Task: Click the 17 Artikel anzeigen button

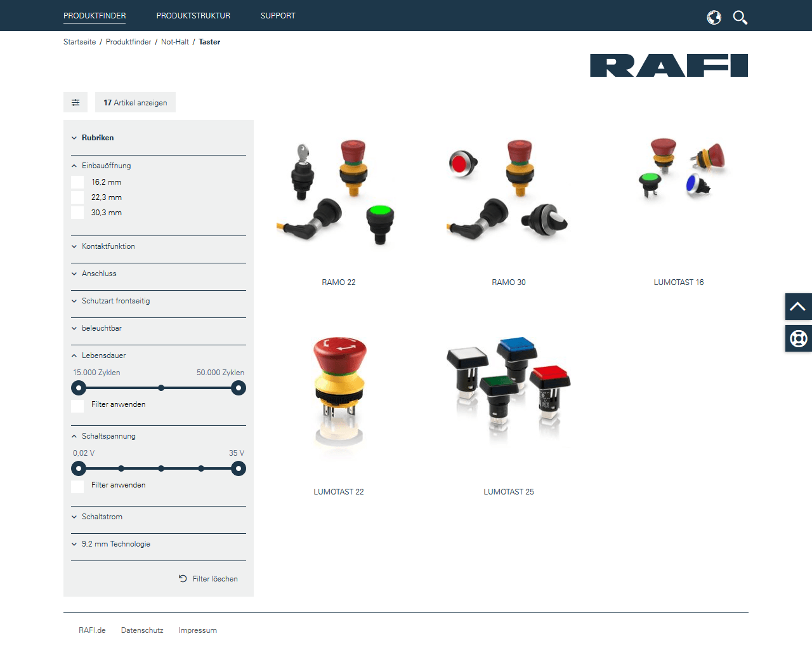Action: click(135, 102)
